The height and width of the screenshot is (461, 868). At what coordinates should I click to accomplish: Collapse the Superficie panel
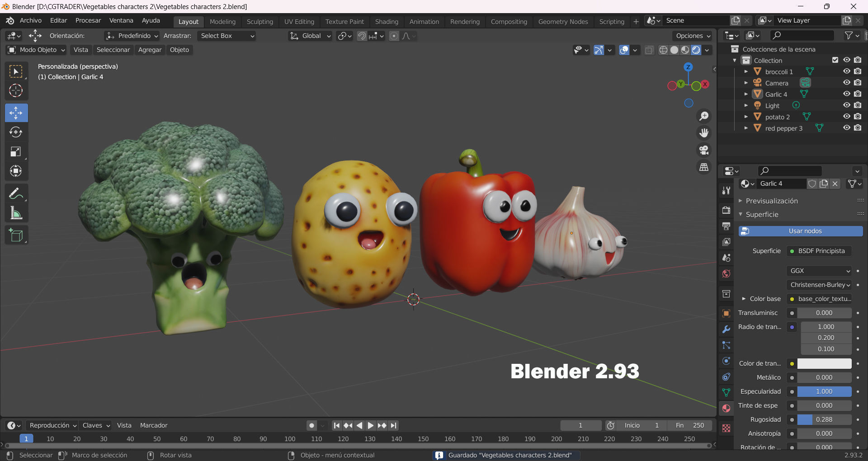pos(762,214)
